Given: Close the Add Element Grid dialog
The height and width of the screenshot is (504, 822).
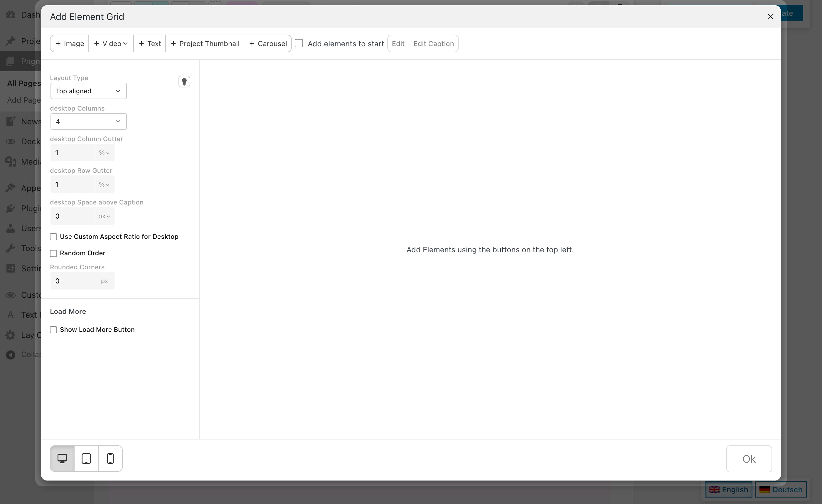Looking at the screenshot, I should [x=770, y=16].
